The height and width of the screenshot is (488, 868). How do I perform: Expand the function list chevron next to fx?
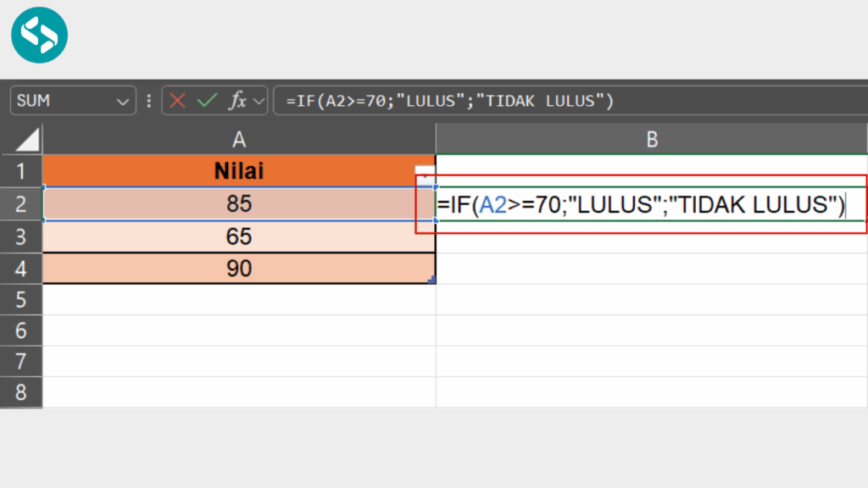257,100
